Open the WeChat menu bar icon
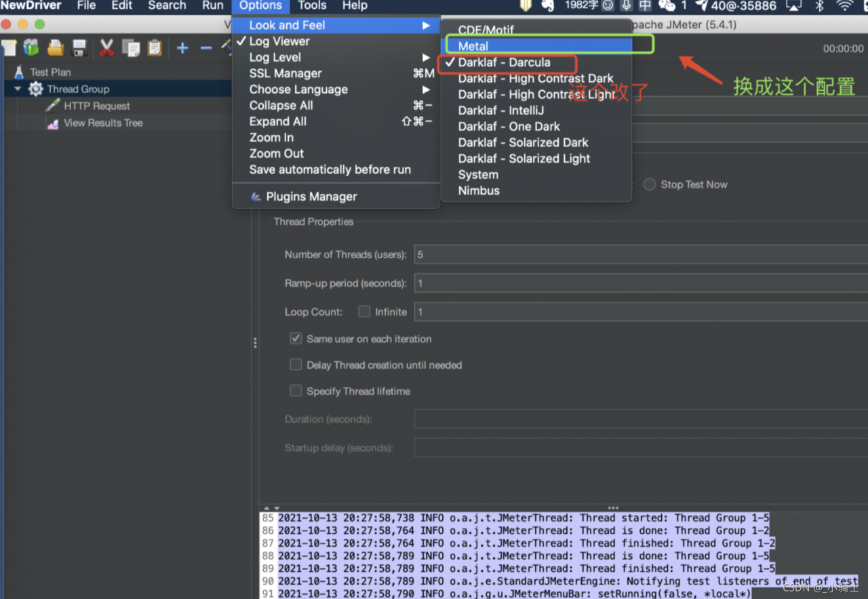 [x=667, y=5]
